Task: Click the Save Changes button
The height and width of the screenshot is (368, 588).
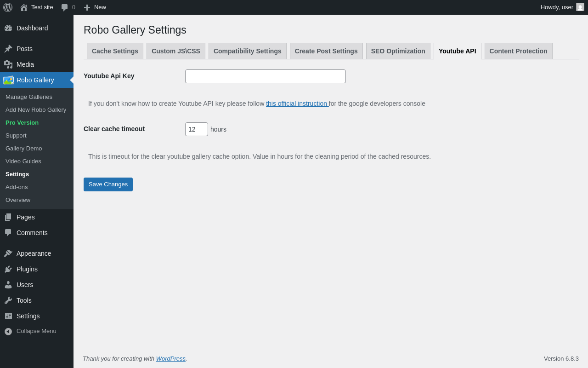Action: [108, 184]
